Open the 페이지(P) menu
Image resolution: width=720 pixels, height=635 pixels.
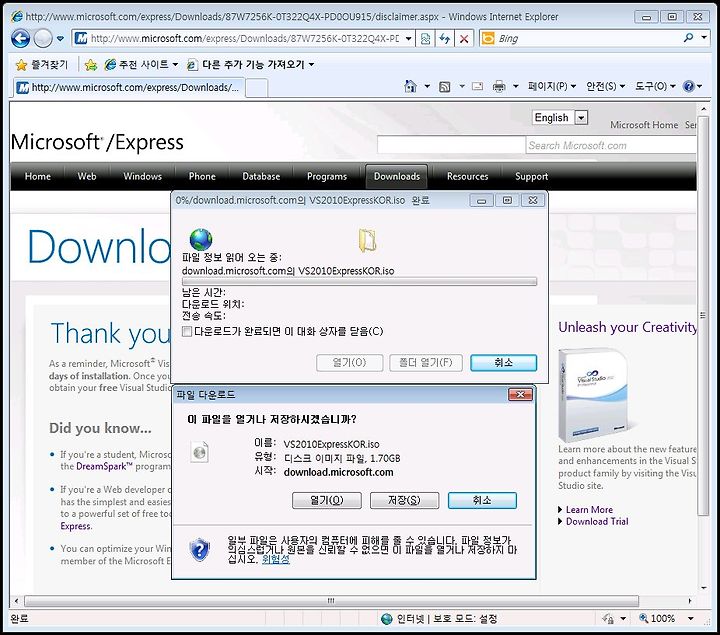pyautogui.click(x=551, y=86)
